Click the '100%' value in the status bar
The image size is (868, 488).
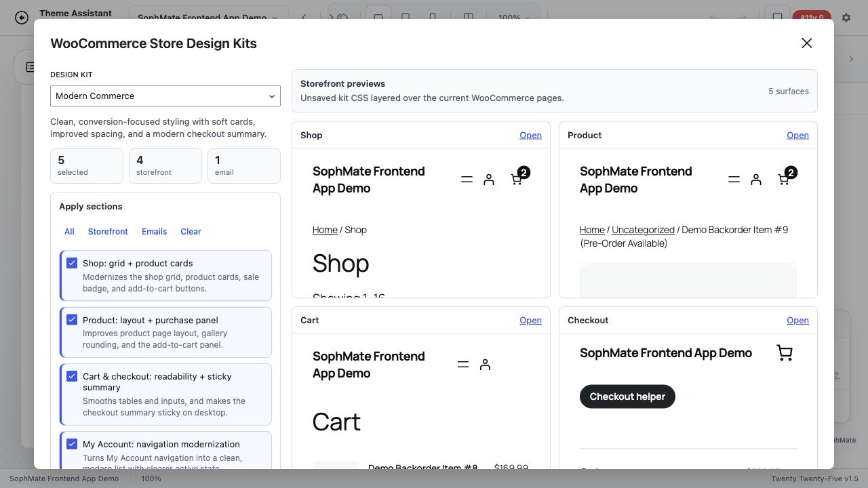pos(151,479)
